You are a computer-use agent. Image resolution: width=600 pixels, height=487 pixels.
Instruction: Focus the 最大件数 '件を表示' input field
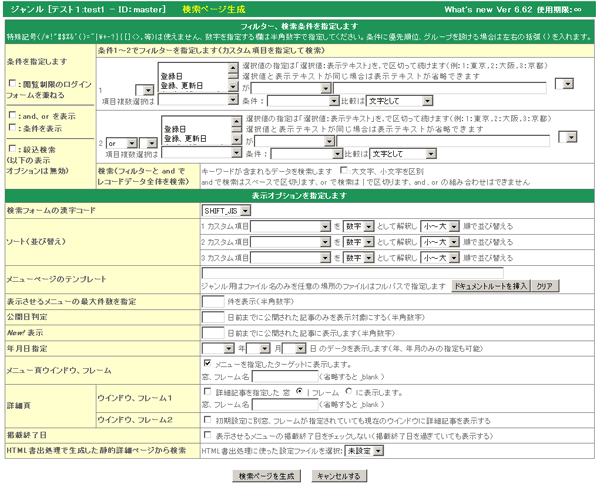213,301
